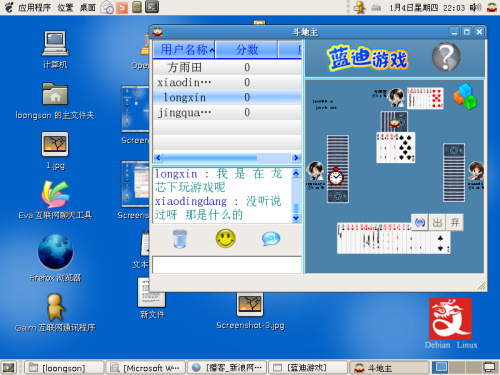This screenshot has width=500, height=375.
Task: Open the question mark help button
Action: 446,57
